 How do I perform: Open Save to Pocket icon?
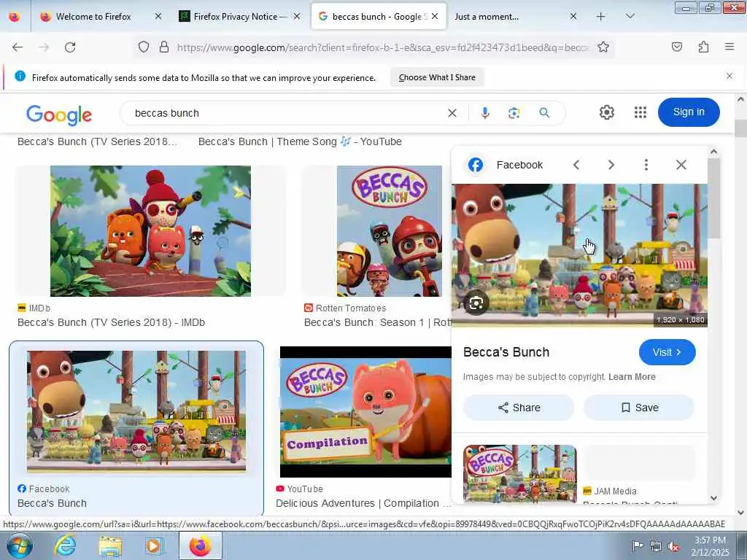676,47
